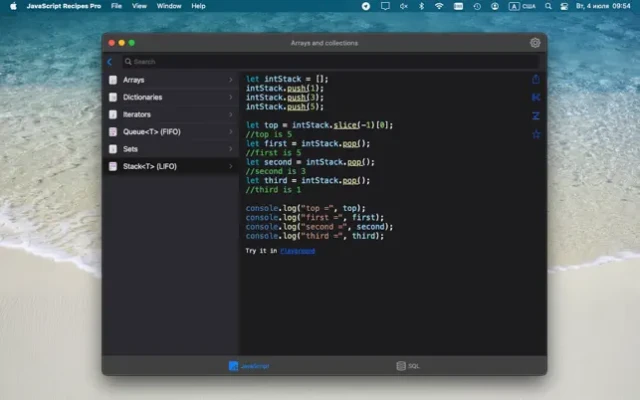Screen dimensions: 640x400
Task: Open the Bluetooth menu bar icon
Action: (422, 6)
